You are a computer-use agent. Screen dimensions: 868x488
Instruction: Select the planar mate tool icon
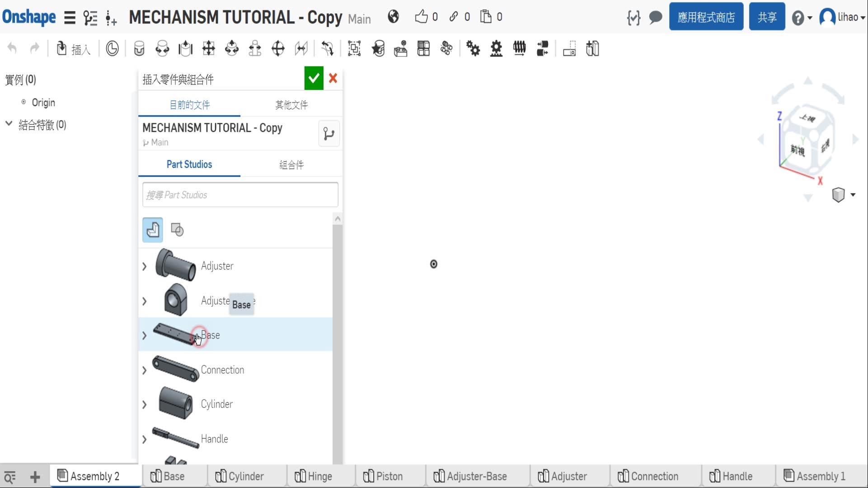point(209,48)
